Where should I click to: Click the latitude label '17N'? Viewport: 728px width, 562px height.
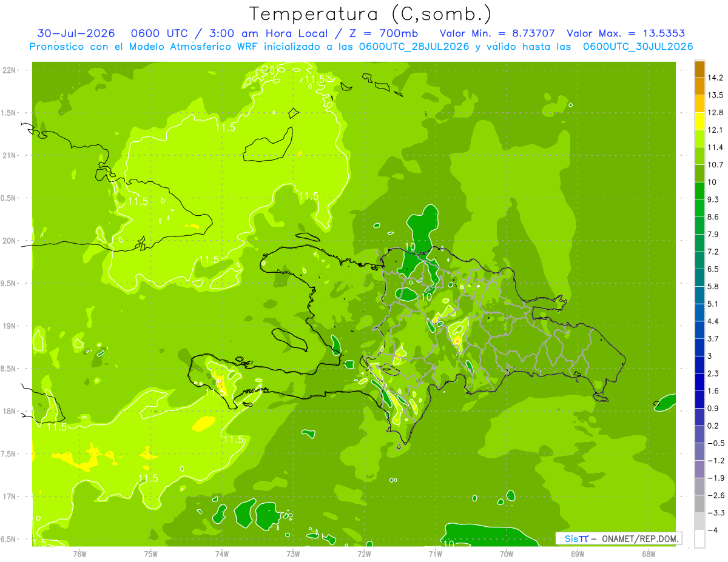[10, 497]
